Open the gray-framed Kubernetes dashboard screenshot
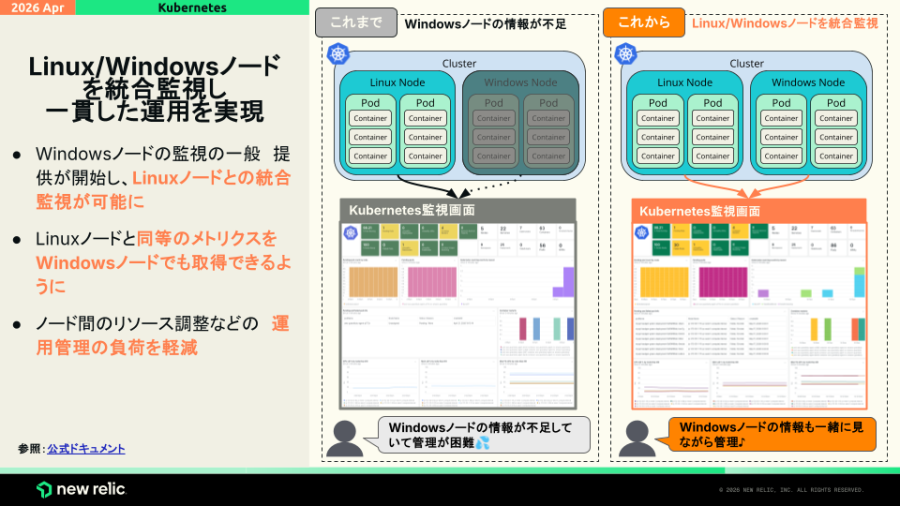 [457, 315]
